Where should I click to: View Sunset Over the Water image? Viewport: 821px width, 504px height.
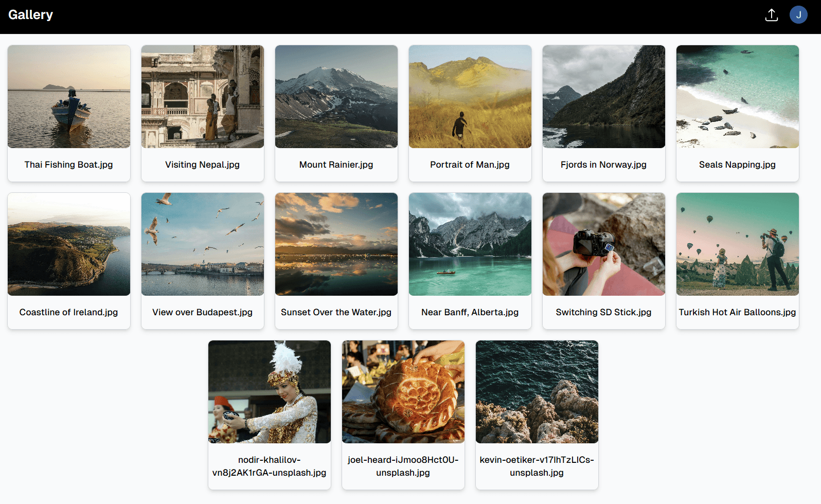point(336,244)
